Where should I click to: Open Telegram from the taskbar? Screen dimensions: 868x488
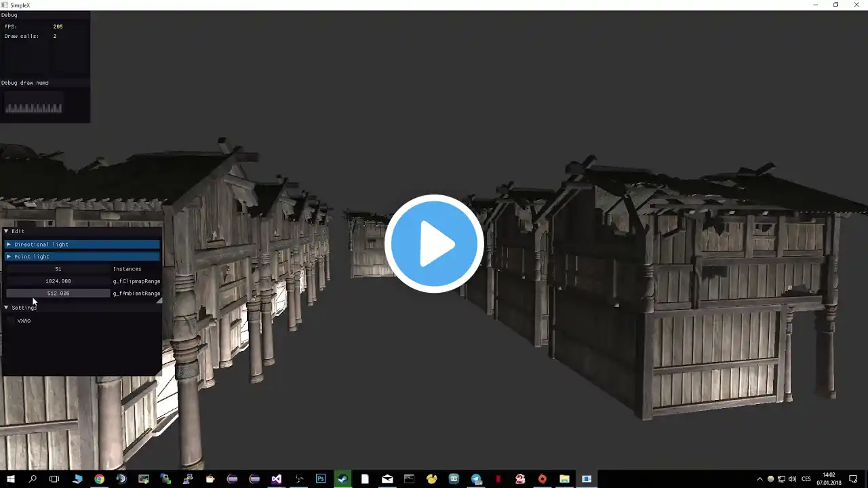point(476,479)
